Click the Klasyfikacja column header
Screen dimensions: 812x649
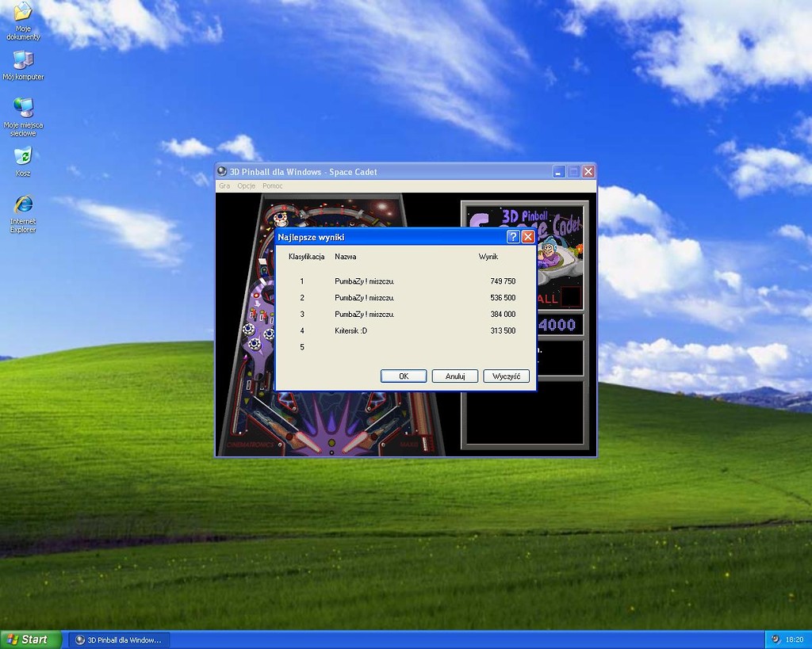(307, 256)
